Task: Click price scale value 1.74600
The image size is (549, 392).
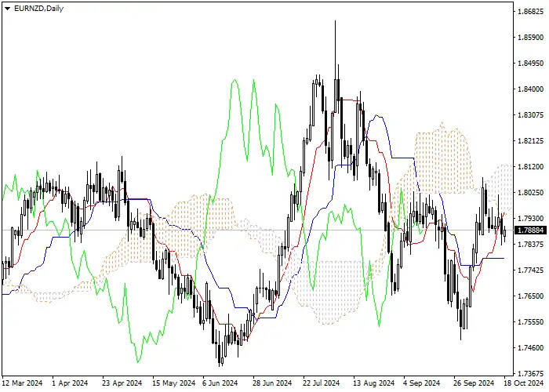Action: (x=530, y=348)
